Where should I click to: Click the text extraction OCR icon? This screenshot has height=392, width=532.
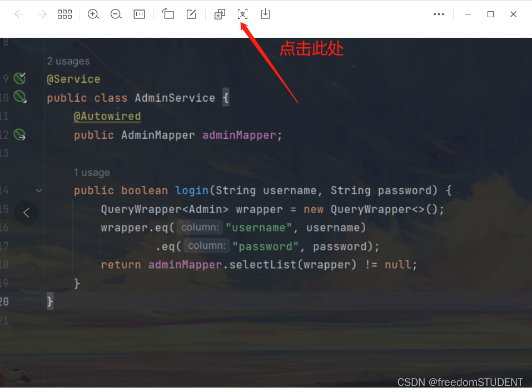[x=242, y=14]
